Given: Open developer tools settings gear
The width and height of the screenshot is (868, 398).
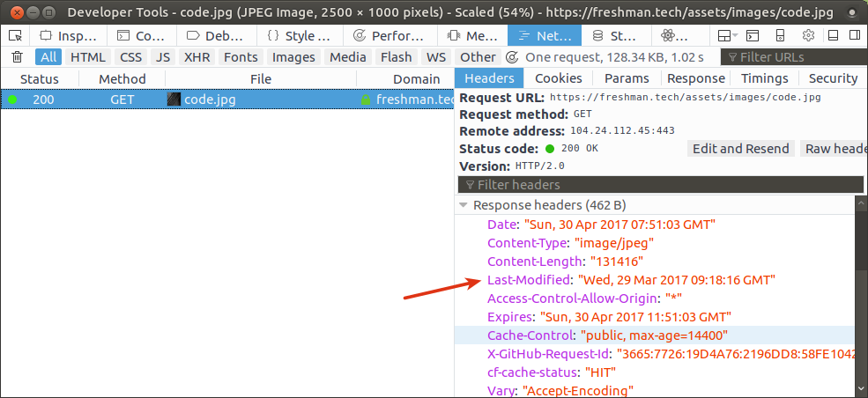Looking at the screenshot, I should (x=808, y=36).
